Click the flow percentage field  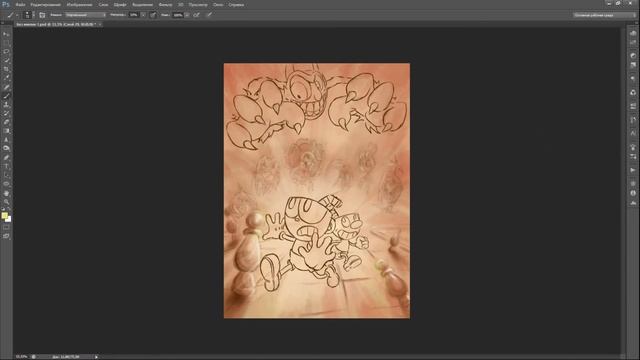pos(178,15)
